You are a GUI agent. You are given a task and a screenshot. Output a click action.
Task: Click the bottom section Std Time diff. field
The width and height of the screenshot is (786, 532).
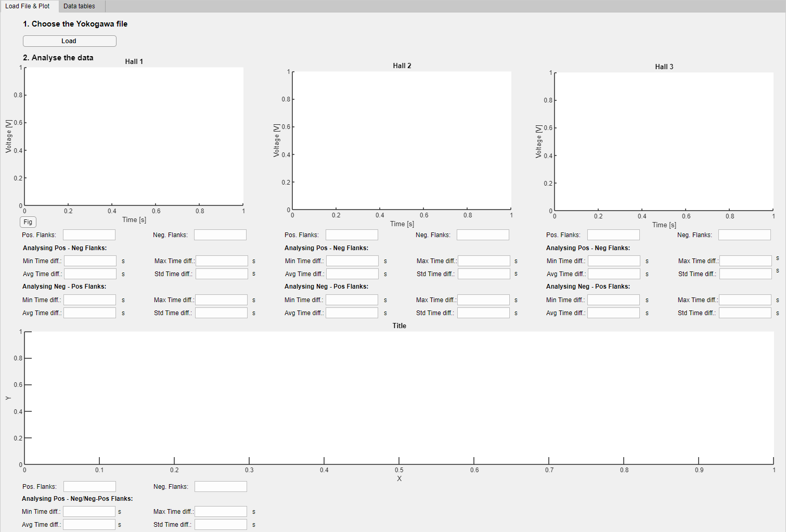point(221,525)
